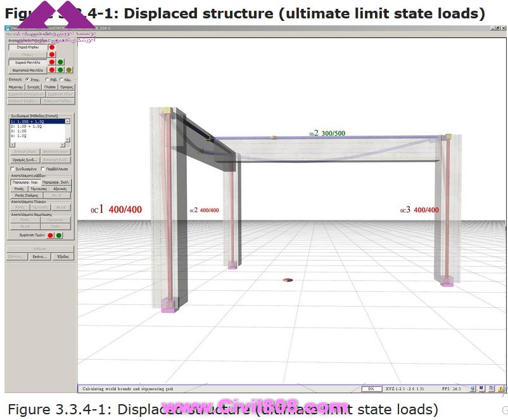Viewport: 508px width, 420px height.
Task: Click the status bar icon right of M
Action: point(491,388)
